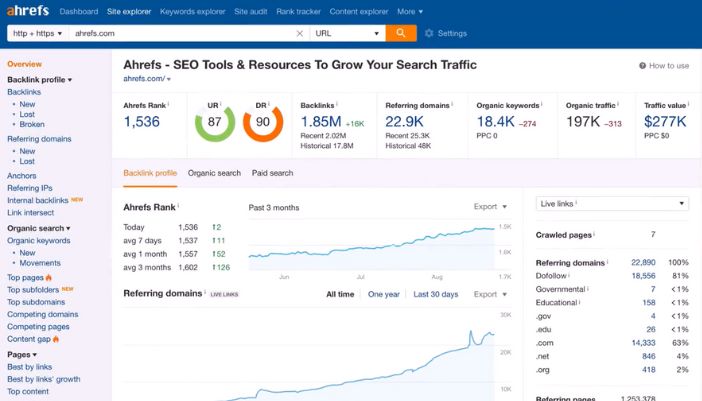The width and height of the screenshot is (702, 401).
Task: Open Best by links sidebar link
Action: [x=30, y=367]
